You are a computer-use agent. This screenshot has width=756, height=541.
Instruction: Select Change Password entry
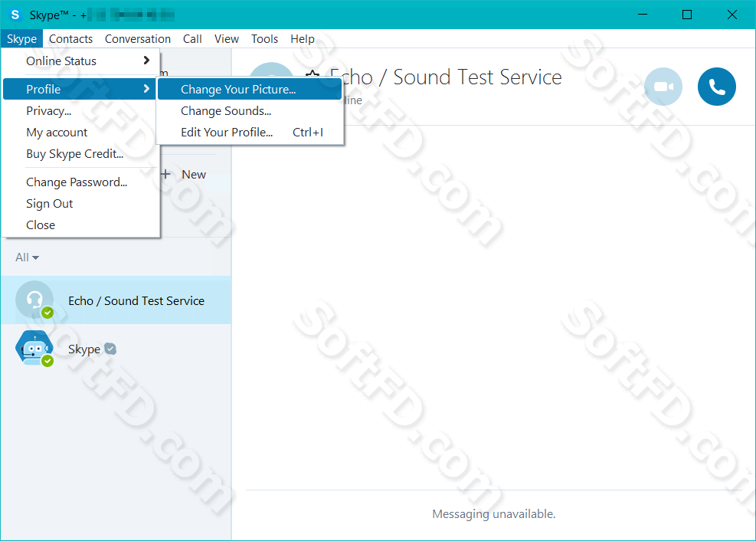click(x=80, y=182)
